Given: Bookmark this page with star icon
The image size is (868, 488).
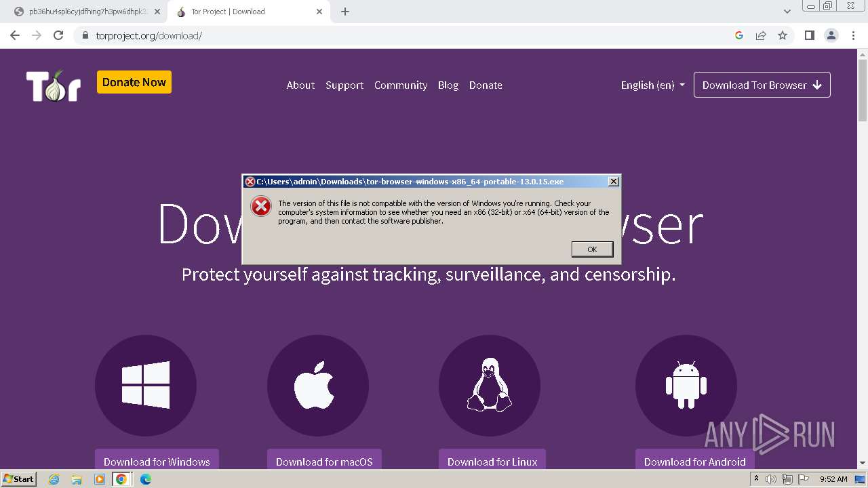Looking at the screenshot, I should (783, 35).
